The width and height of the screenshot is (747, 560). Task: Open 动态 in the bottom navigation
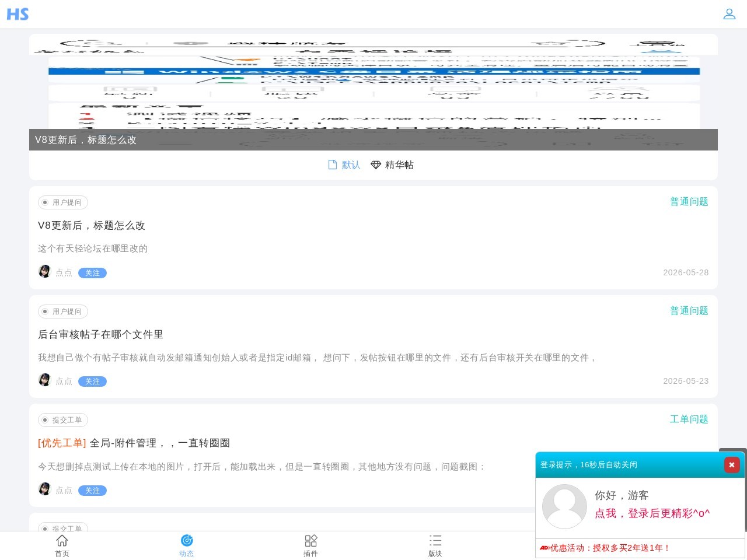[187, 546]
